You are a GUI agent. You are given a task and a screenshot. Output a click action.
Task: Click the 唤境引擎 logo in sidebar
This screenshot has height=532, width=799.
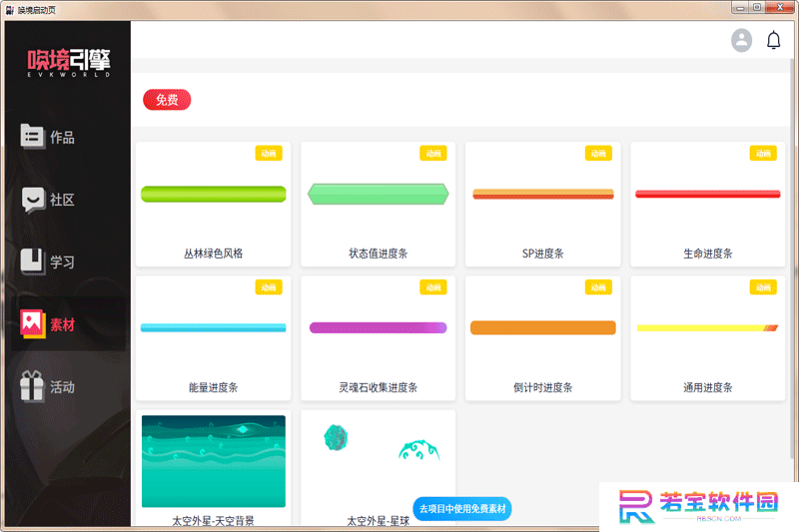[68, 63]
